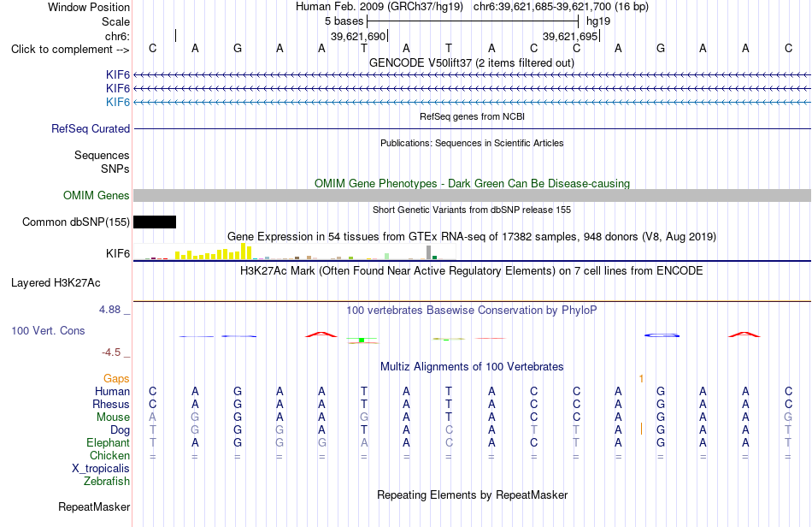Image resolution: width=812 pixels, height=527 pixels.
Task: Click the 4.88 PhyloP maximum value
Action: (109, 310)
